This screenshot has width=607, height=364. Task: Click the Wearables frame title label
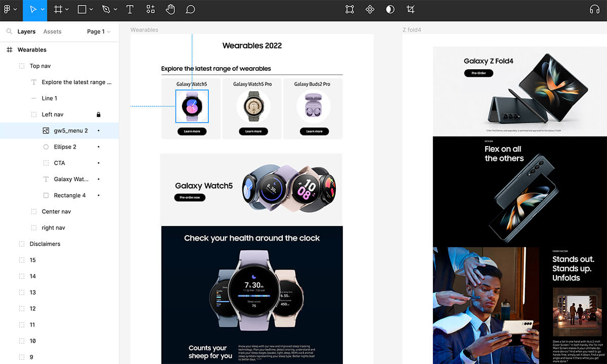coord(144,30)
